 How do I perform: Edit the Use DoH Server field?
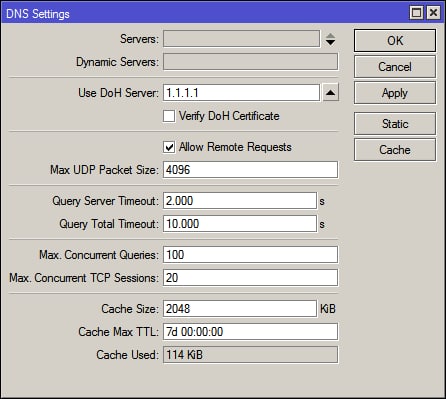[241, 93]
